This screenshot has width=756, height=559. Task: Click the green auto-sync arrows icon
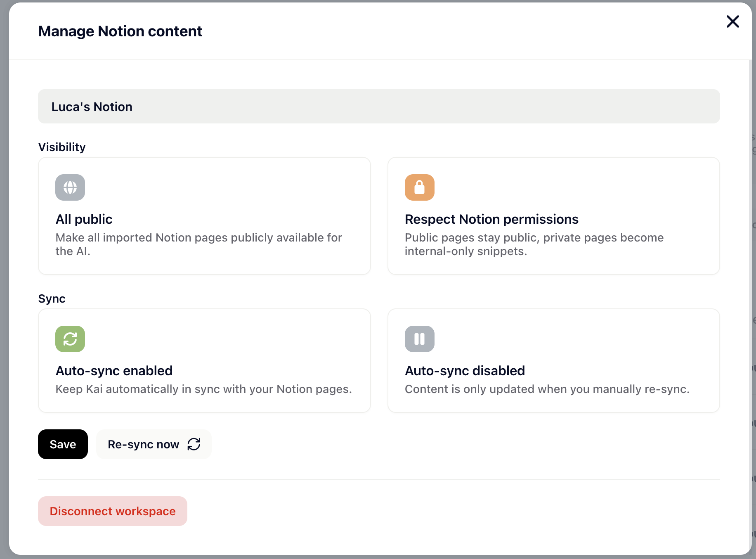tap(70, 339)
